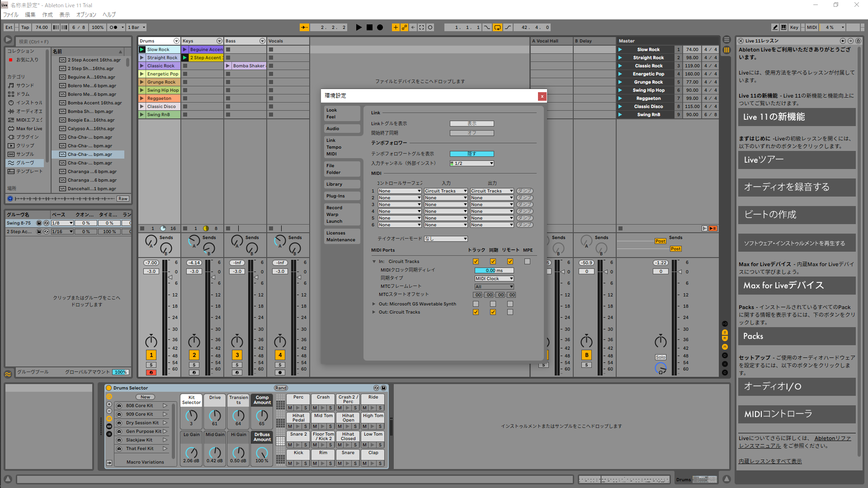The image size is (868, 488).
Task: Toggle Tempo Follower display button
Action: [472, 154]
